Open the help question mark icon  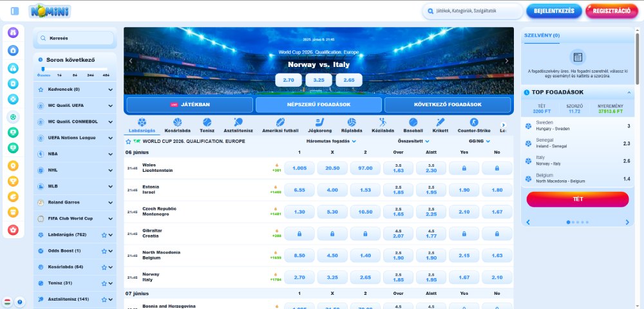(x=20, y=301)
